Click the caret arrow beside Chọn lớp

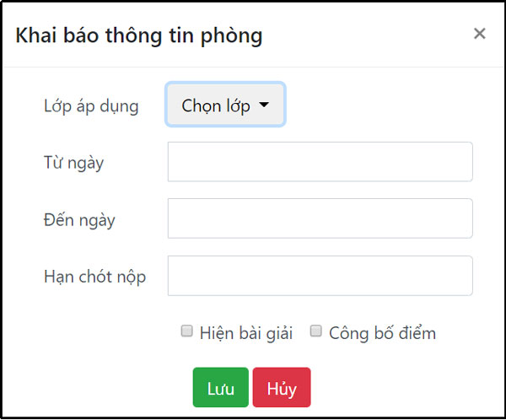(x=264, y=105)
